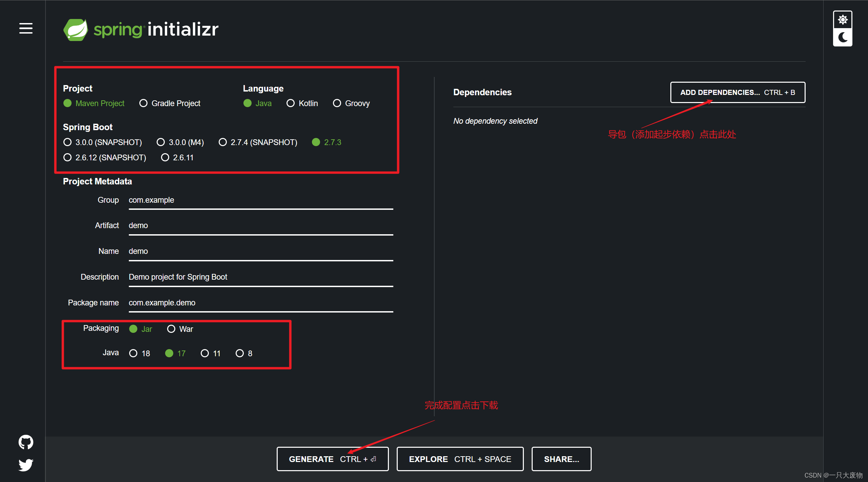Switch to light theme sun icon
The height and width of the screenshot is (482, 868).
tap(843, 20)
